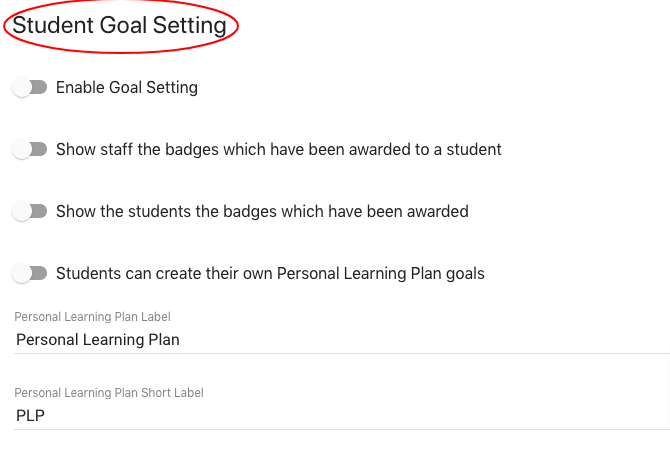Turn on showing students their awarded badges
This screenshot has height=454, width=670.
point(30,212)
